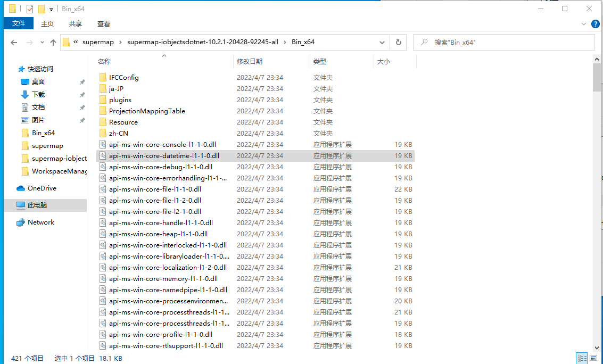Select the Resource folder icon

[102, 122]
